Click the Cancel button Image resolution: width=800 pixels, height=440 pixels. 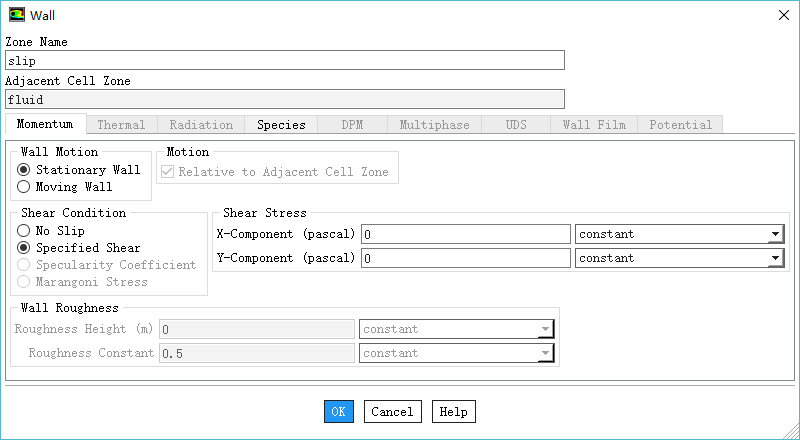click(x=392, y=412)
